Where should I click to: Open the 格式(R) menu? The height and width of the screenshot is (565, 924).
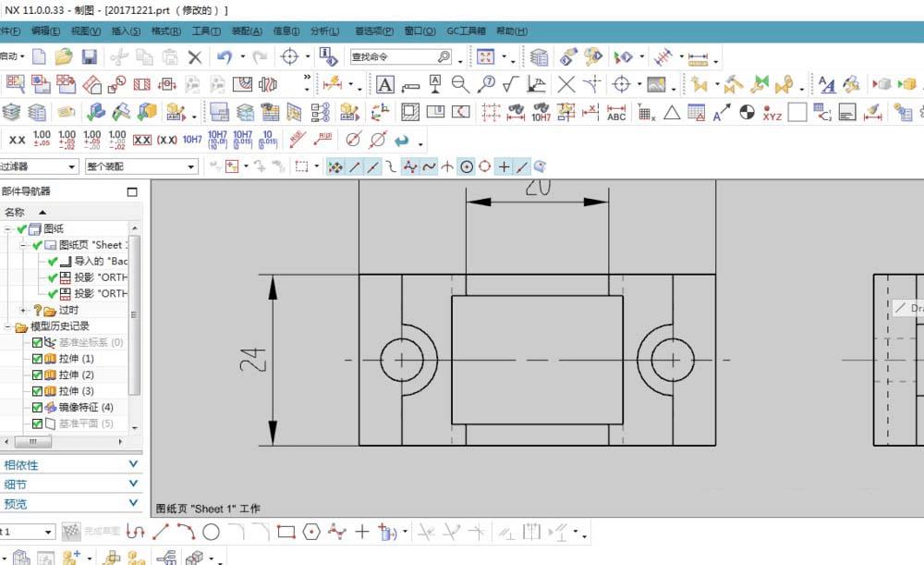[x=165, y=31]
